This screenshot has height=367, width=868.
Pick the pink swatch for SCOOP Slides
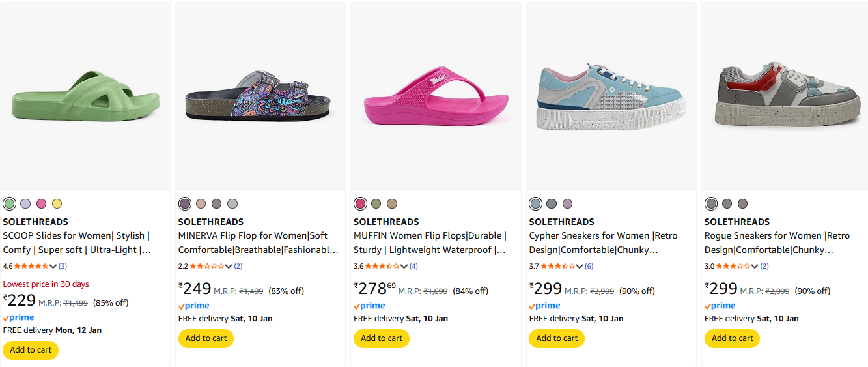[42, 203]
